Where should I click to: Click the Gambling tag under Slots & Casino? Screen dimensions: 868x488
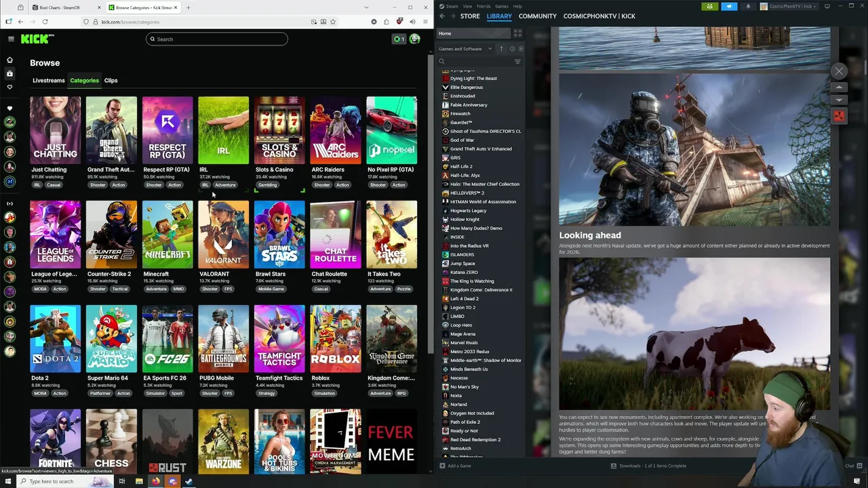pyautogui.click(x=267, y=185)
